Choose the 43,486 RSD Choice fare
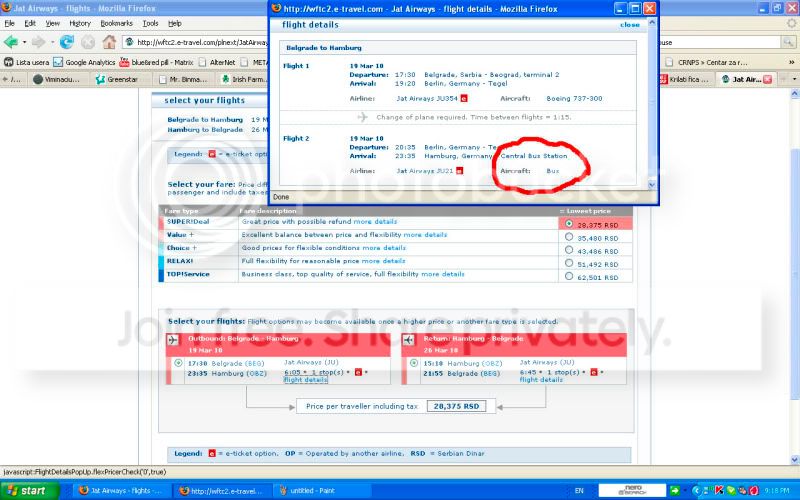The width and height of the screenshot is (800, 500). (569, 250)
